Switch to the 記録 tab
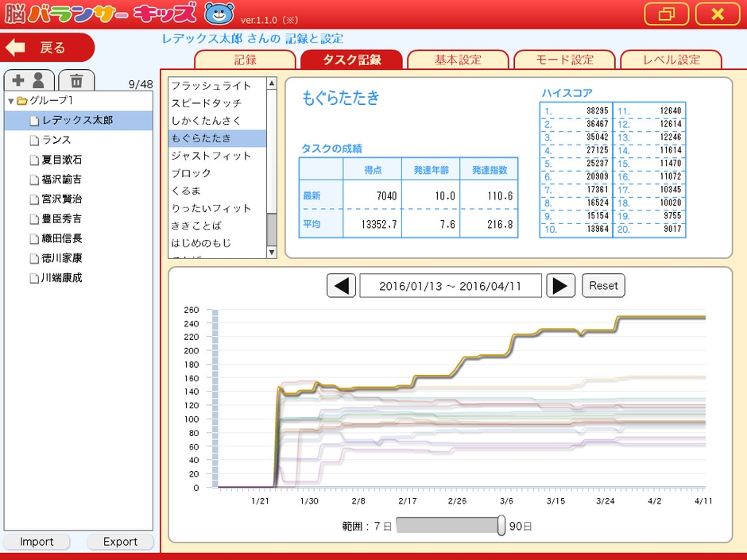Screen dimensions: 747x560 point(246,60)
